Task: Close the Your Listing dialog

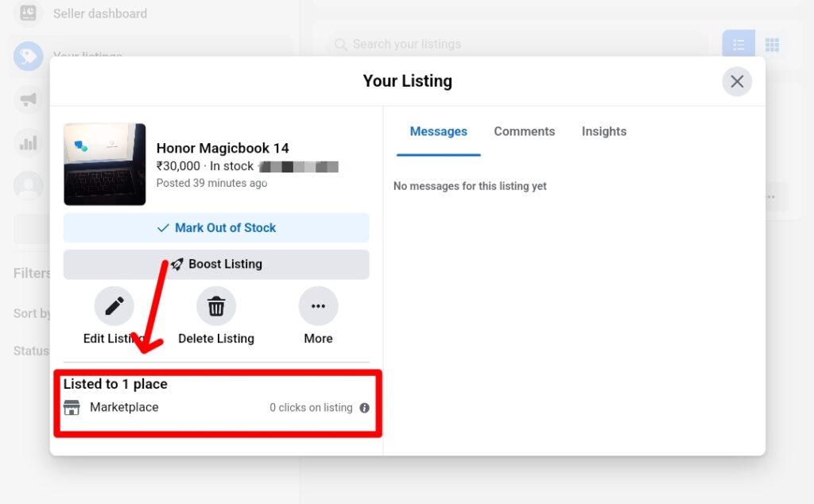Action: (737, 82)
